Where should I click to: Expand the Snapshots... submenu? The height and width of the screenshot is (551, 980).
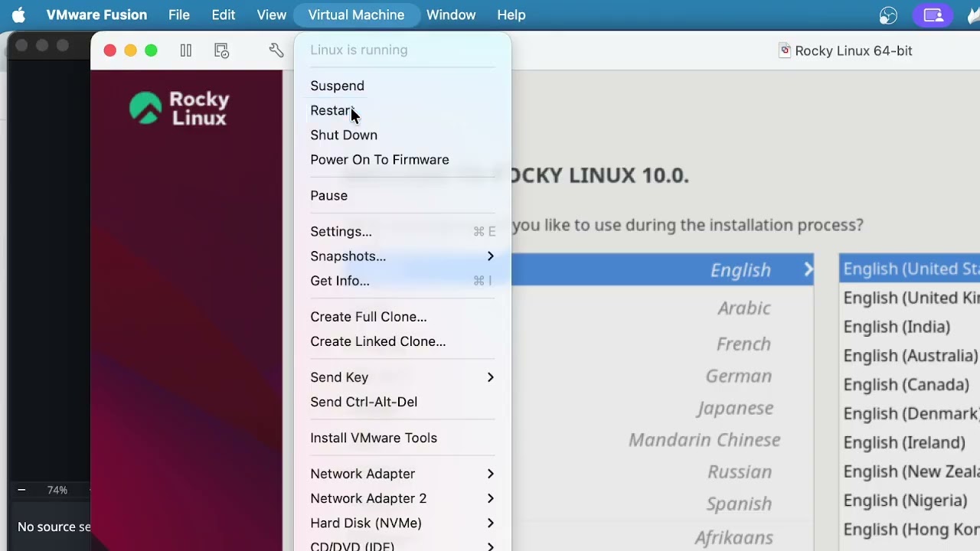pos(403,256)
